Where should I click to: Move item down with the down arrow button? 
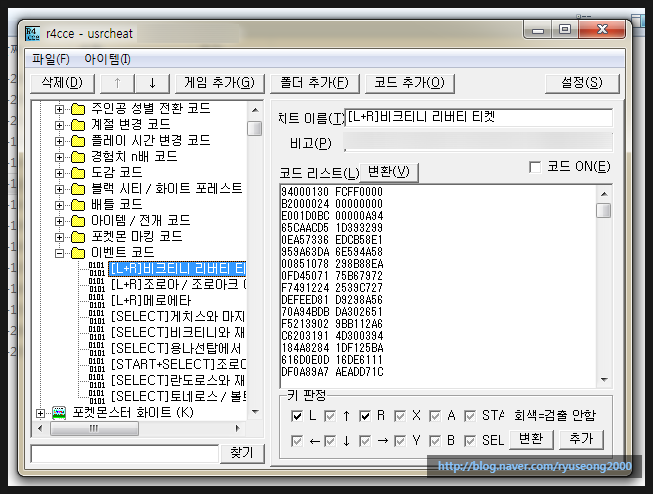coord(152,83)
